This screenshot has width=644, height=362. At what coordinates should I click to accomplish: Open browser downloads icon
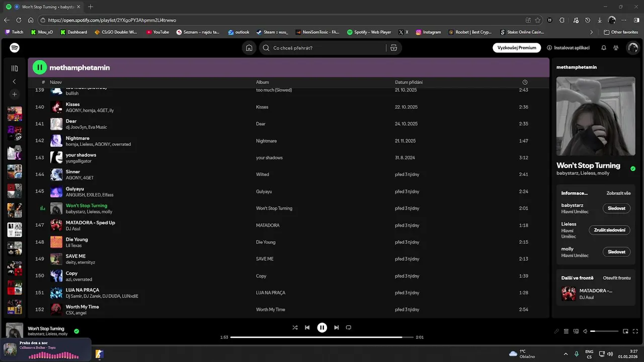click(600, 20)
